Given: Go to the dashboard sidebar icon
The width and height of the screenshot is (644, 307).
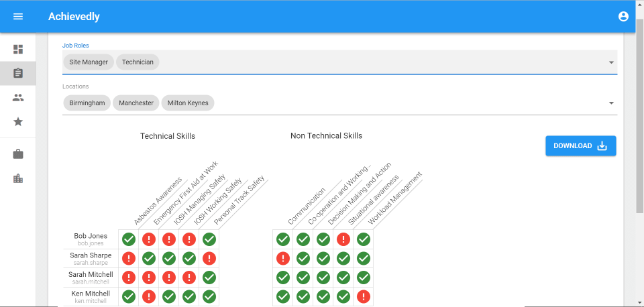Looking at the screenshot, I should click(x=18, y=49).
